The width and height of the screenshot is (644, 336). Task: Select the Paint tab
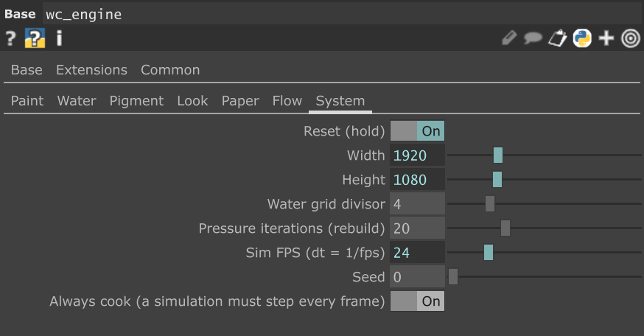[27, 101]
